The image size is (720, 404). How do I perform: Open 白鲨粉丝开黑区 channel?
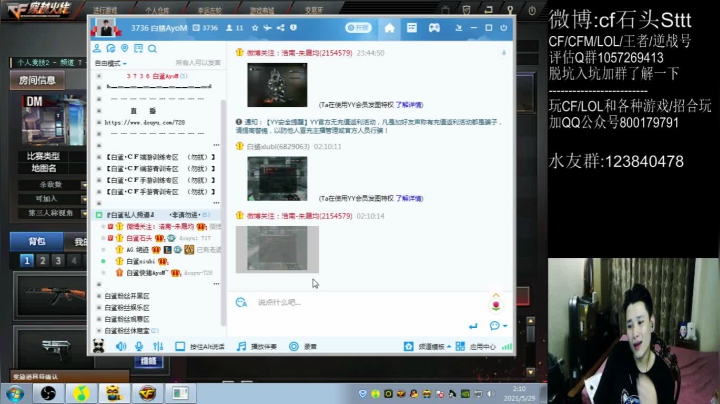[127, 296]
